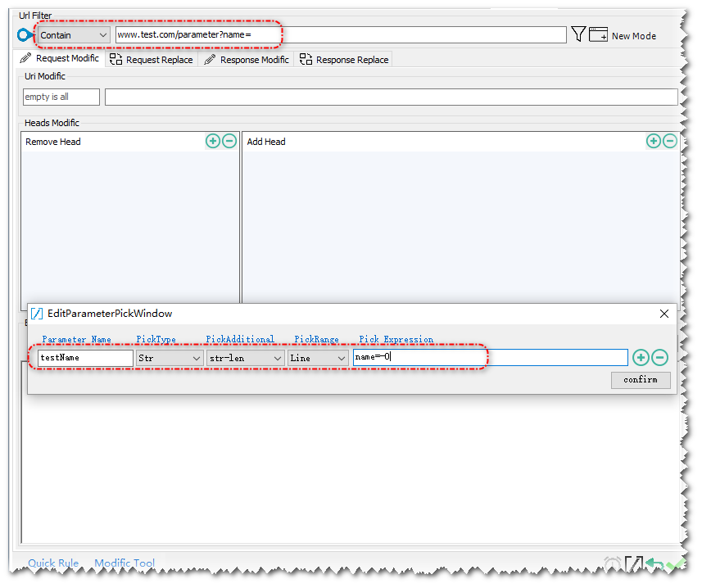Switch to the Request Modific tab
This screenshot has height=588, width=702.
[60, 58]
